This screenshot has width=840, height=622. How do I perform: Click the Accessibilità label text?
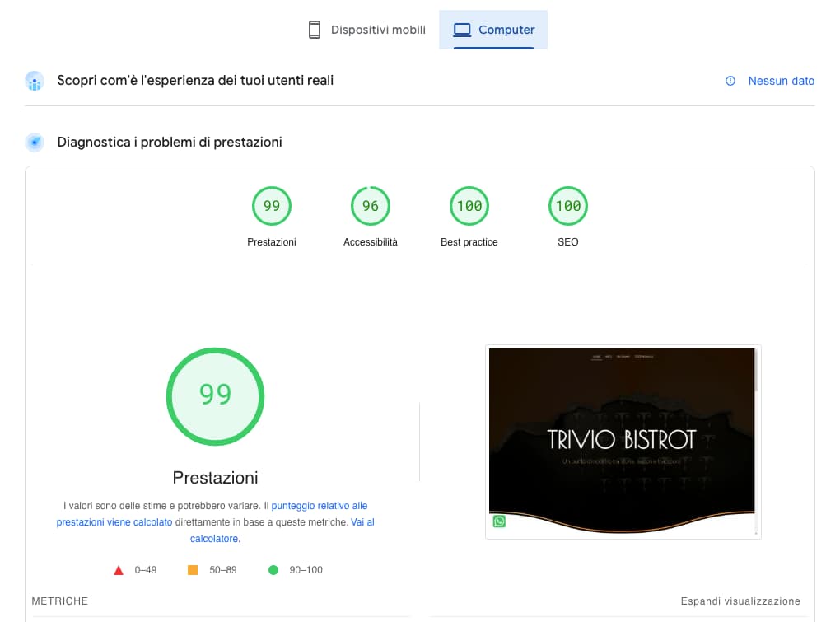pos(371,242)
